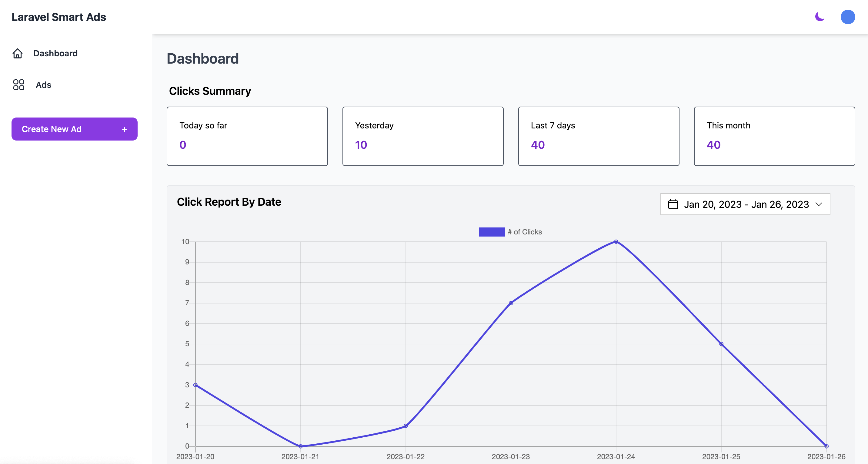Click the 2023-01-24 peak data point

point(616,242)
